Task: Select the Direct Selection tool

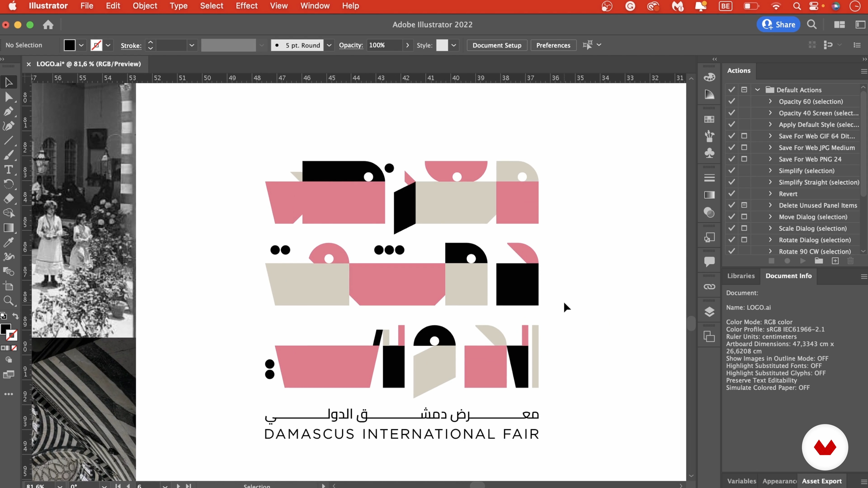Action: (9, 97)
